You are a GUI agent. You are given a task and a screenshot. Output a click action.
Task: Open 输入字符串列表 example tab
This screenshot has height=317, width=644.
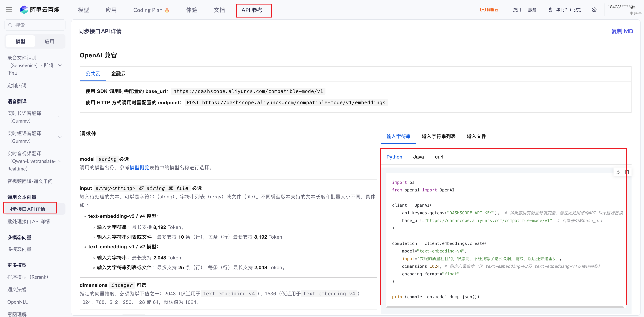tap(439, 136)
